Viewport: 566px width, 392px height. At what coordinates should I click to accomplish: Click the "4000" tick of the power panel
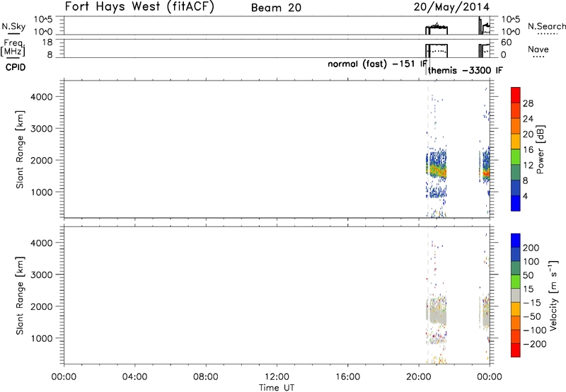[x=42, y=97]
